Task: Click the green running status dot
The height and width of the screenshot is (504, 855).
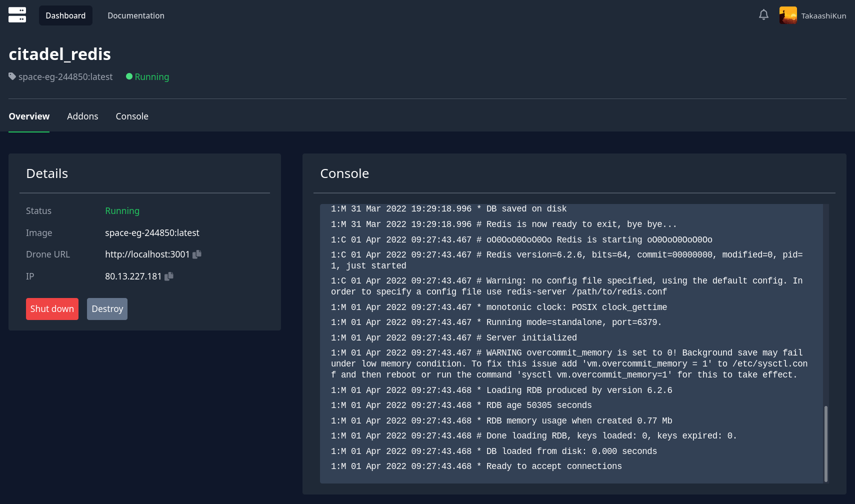Action: [x=129, y=76]
